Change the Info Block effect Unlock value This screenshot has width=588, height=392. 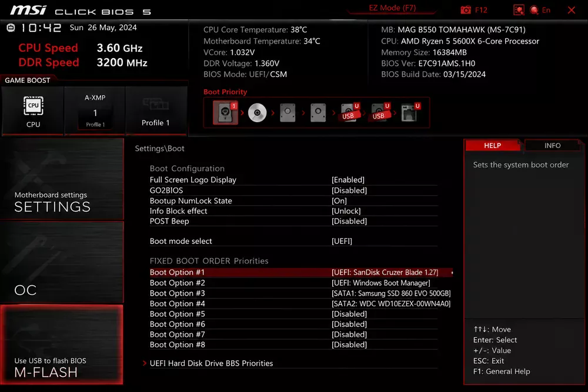point(346,211)
